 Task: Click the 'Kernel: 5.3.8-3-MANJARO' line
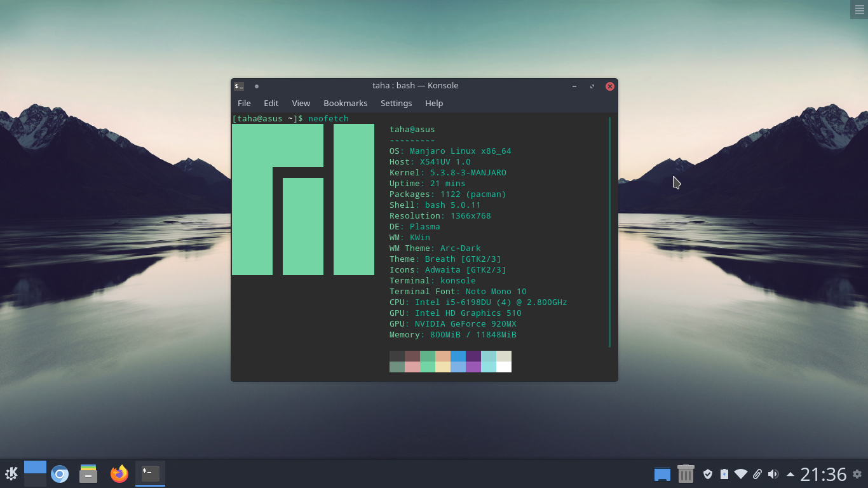pyautogui.click(x=448, y=173)
